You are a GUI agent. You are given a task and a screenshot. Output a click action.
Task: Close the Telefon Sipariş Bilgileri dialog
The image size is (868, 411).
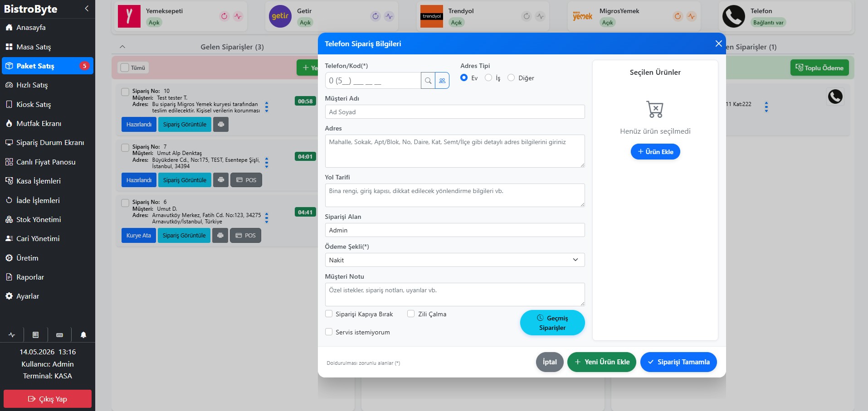tap(718, 44)
